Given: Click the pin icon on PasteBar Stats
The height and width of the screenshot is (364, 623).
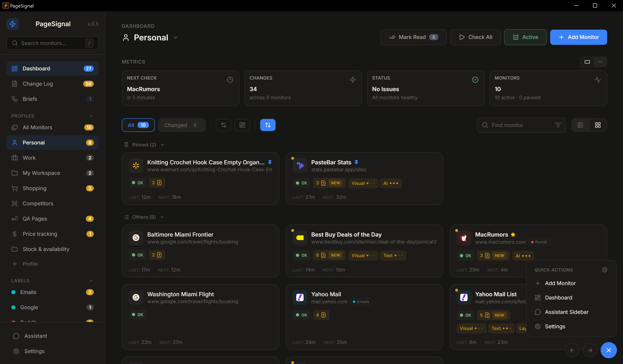Looking at the screenshot, I should tap(356, 162).
